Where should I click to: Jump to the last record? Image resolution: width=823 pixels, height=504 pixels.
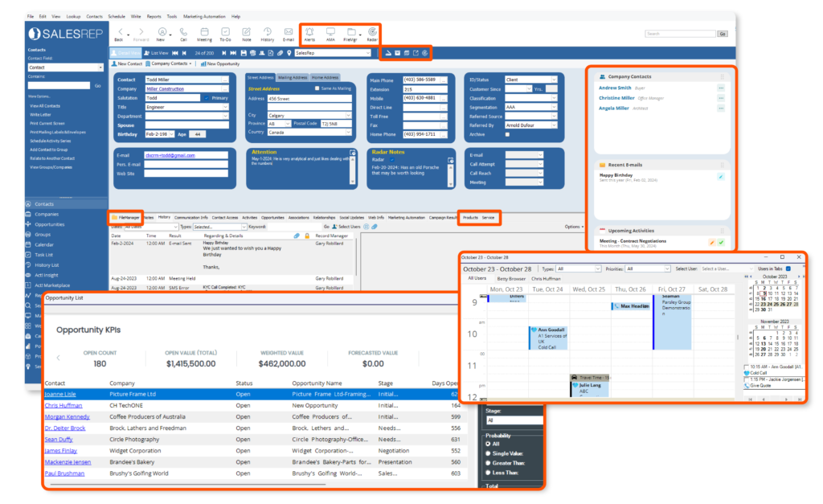233,53
